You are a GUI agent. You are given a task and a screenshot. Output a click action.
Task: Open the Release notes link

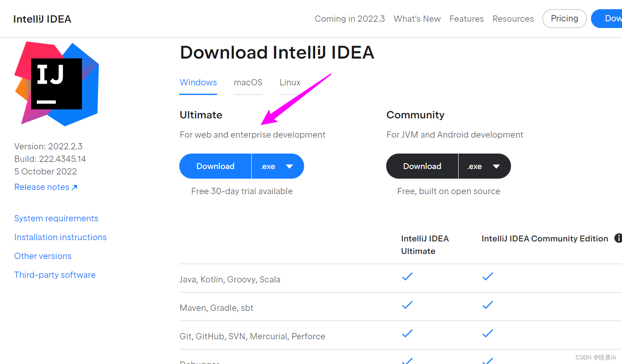point(46,187)
